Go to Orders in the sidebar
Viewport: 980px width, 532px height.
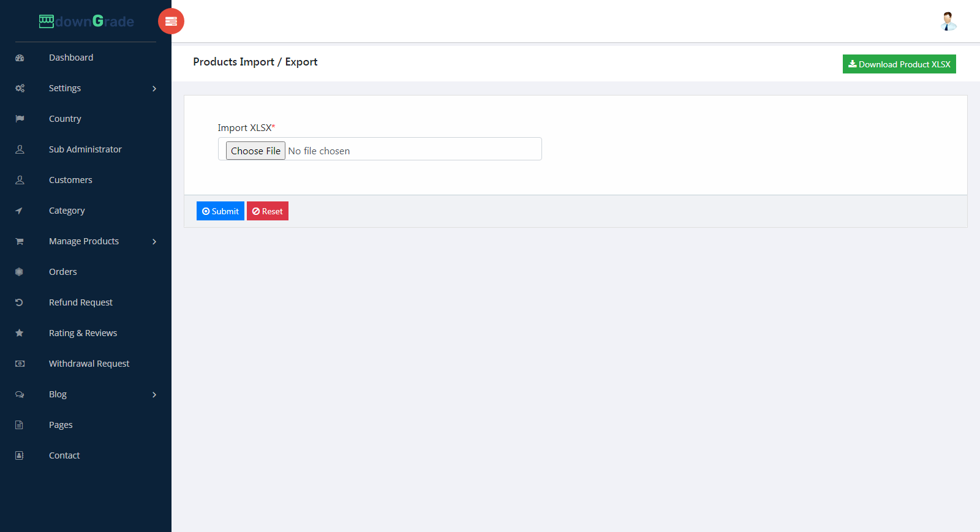click(63, 272)
